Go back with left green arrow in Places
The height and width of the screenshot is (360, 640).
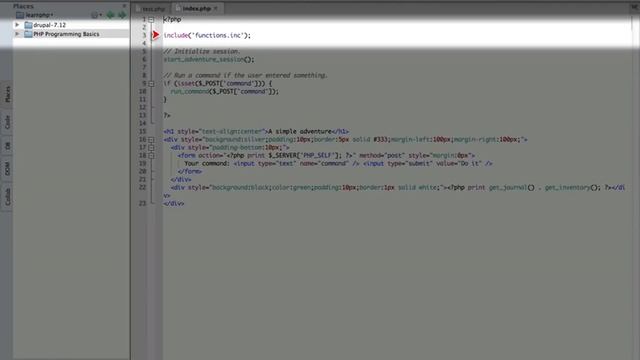[x=110, y=15]
